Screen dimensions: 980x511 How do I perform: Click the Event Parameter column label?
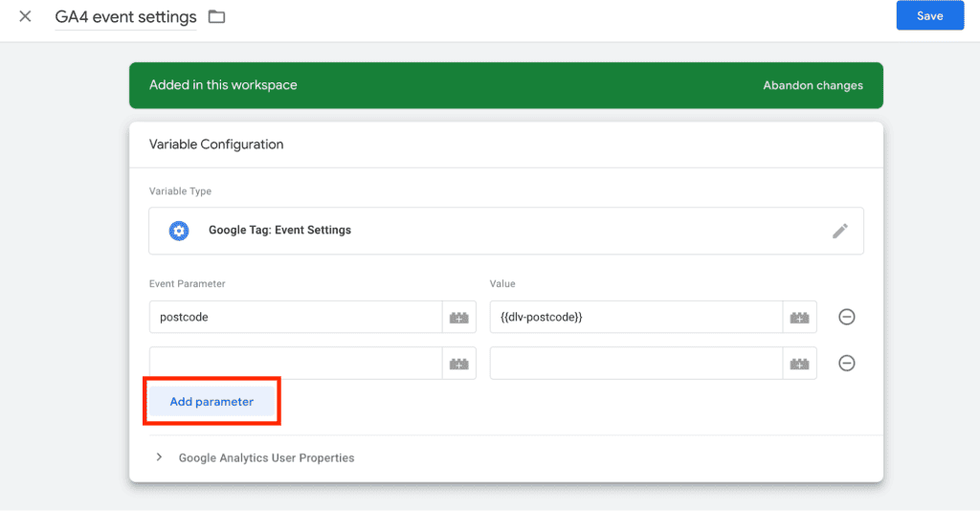(187, 283)
